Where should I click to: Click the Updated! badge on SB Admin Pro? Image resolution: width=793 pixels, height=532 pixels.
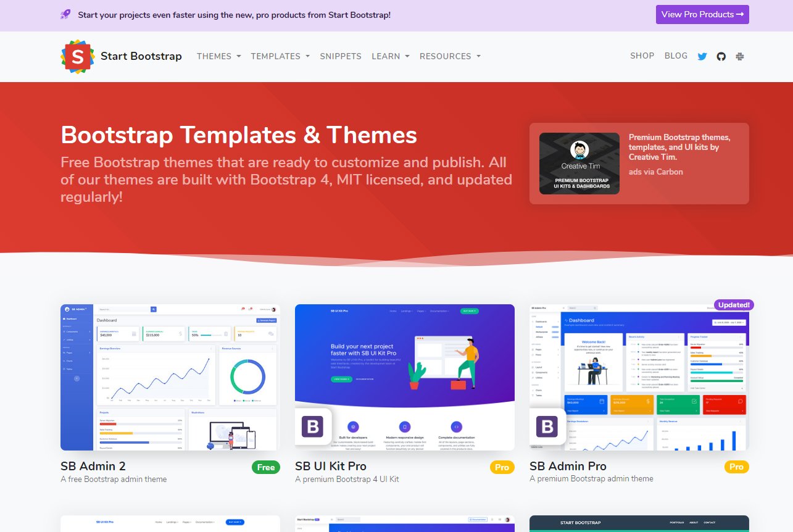coord(734,305)
